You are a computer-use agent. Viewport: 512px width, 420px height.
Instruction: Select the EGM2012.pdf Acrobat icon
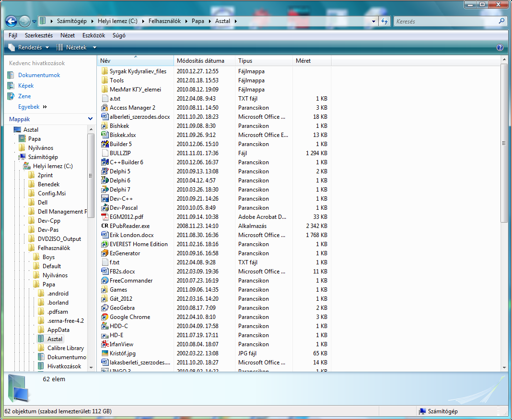pyautogui.click(x=105, y=217)
